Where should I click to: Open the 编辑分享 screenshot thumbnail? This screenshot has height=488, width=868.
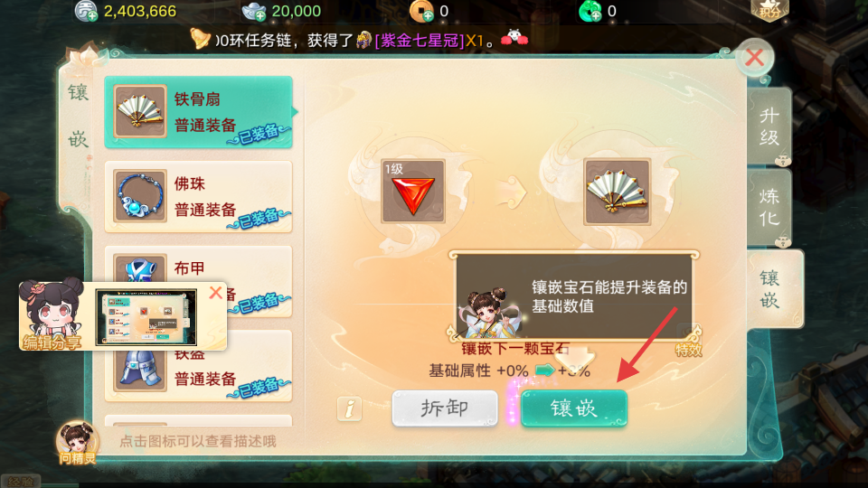(x=146, y=317)
